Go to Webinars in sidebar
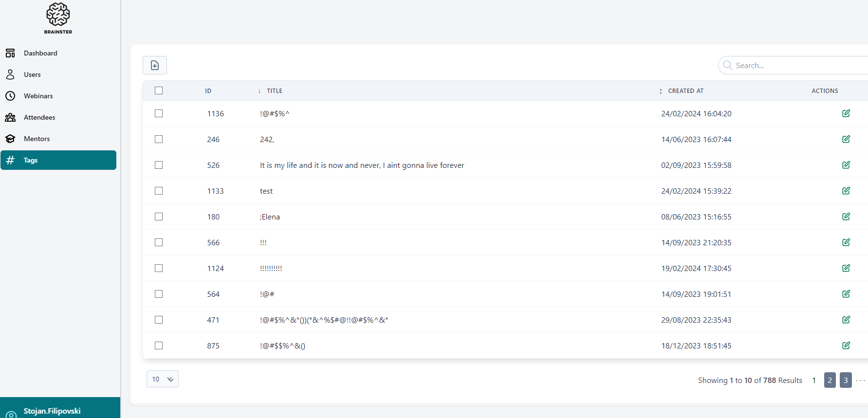This screenshot has width=868, height=418. (x=38, y=96)
